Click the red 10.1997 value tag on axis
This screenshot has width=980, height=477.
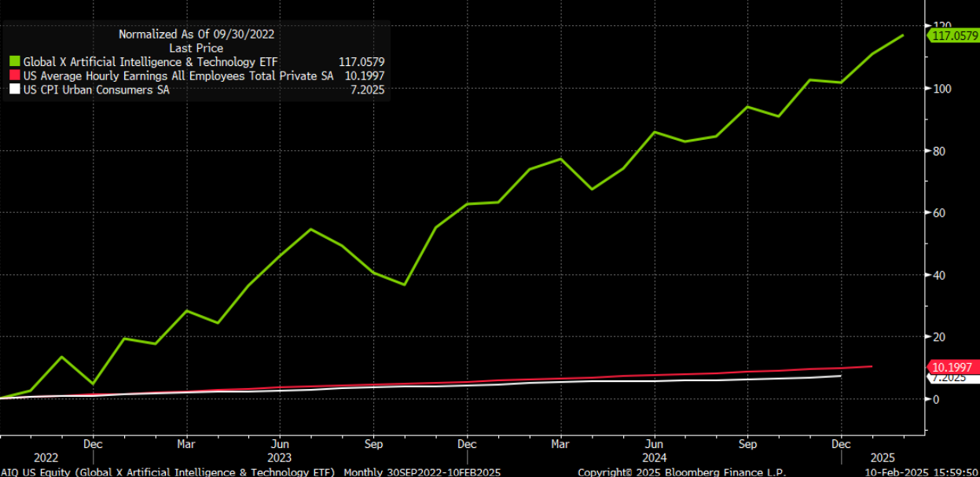953,367
